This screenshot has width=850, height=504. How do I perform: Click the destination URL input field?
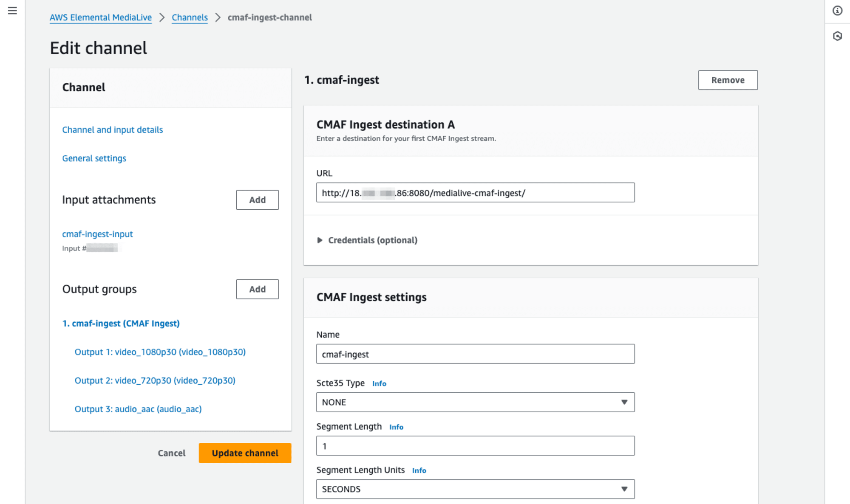pyautogui.click(x=475, y=193)
